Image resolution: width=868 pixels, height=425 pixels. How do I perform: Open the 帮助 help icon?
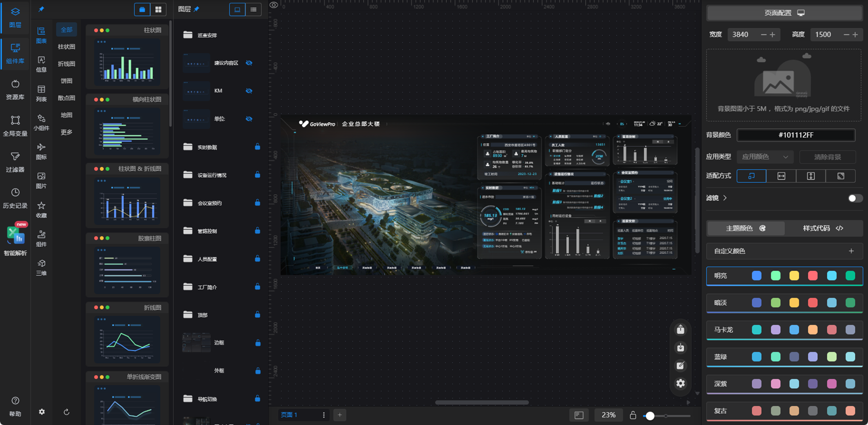tap(15, 406)
